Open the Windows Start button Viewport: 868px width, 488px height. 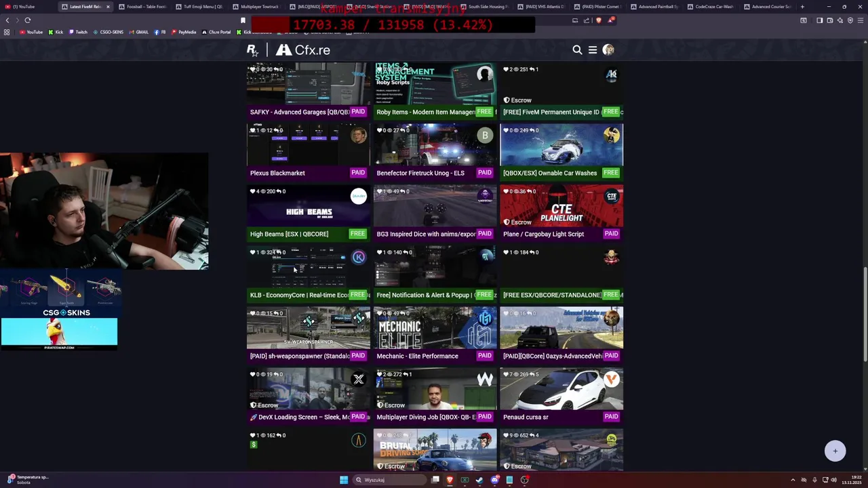tap(344, 480)
